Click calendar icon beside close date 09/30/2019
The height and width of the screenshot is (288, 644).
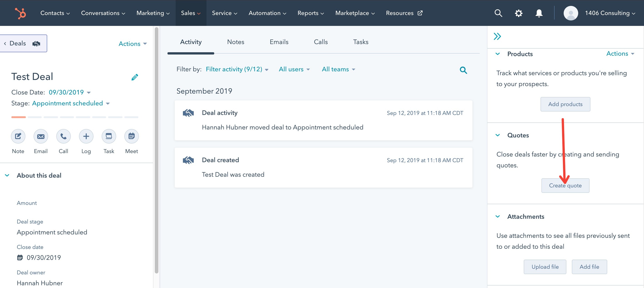pyautogui.click(x=20, y=258)
